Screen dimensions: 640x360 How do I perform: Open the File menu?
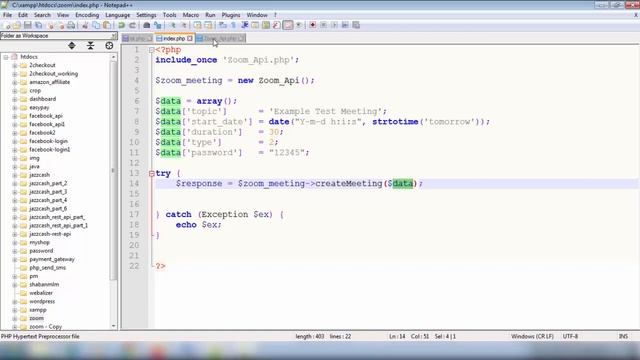pyautogui.click(x=7, y=15)
